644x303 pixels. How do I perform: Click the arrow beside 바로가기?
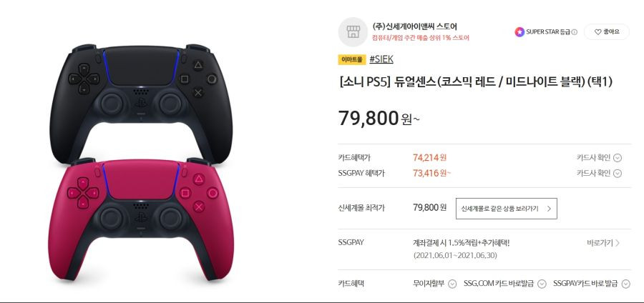[x=618, y=243]
